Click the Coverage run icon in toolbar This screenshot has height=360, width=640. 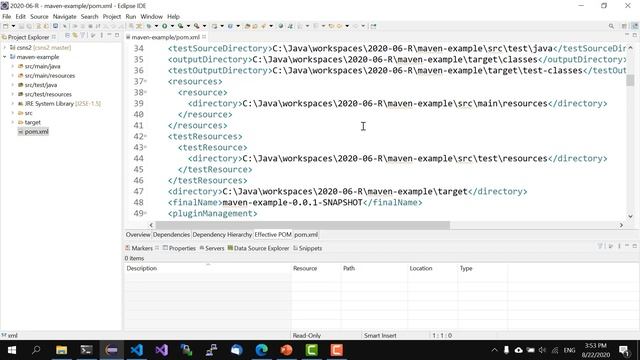180,26
